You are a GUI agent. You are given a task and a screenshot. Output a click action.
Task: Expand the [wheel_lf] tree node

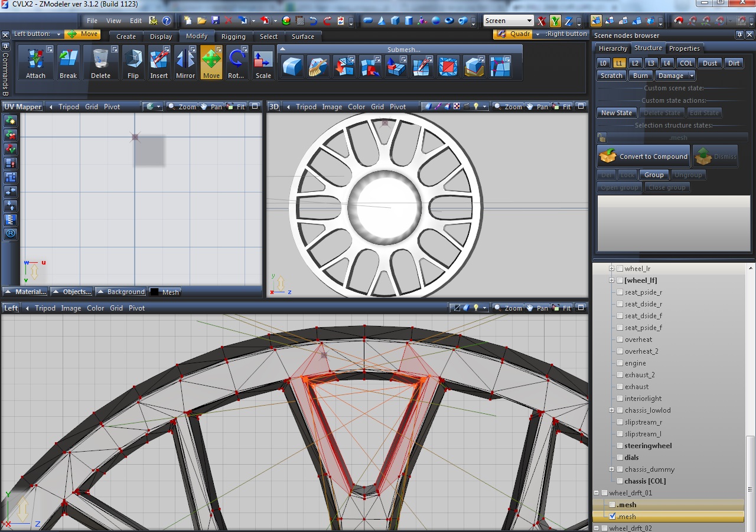[612, 280]
